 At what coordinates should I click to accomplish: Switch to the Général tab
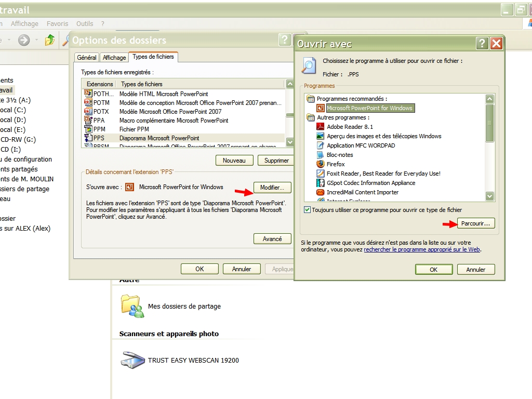[x=87, y=58]
